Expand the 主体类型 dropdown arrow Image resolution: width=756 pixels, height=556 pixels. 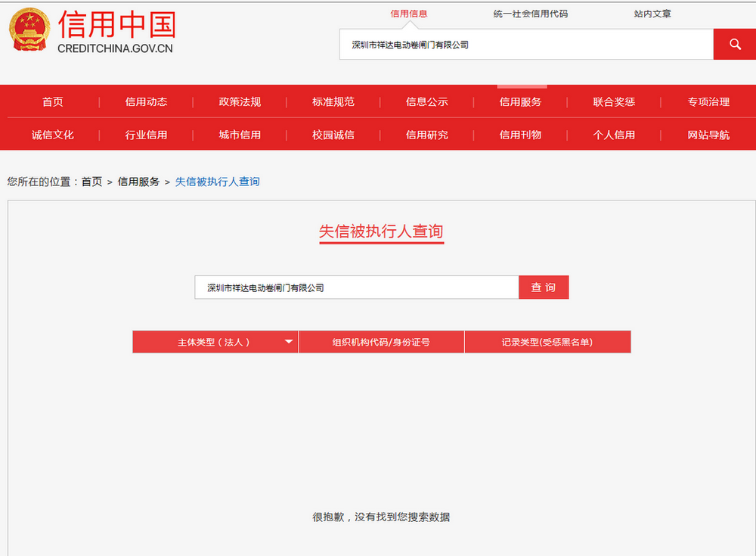click(x=288, y=342)
